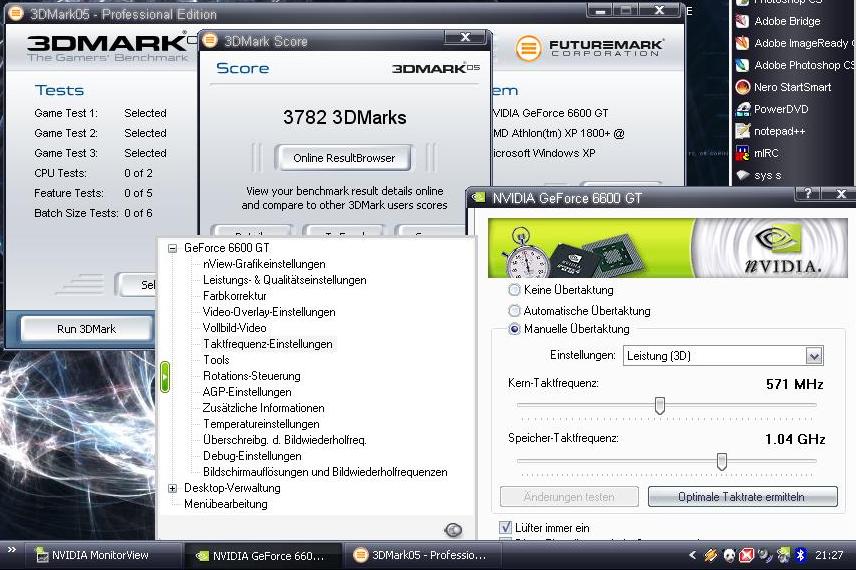Screen dimensions: 856x570
Task: Expand the Desktop-Verwaltung tree node
Action: tap(173, 488)
